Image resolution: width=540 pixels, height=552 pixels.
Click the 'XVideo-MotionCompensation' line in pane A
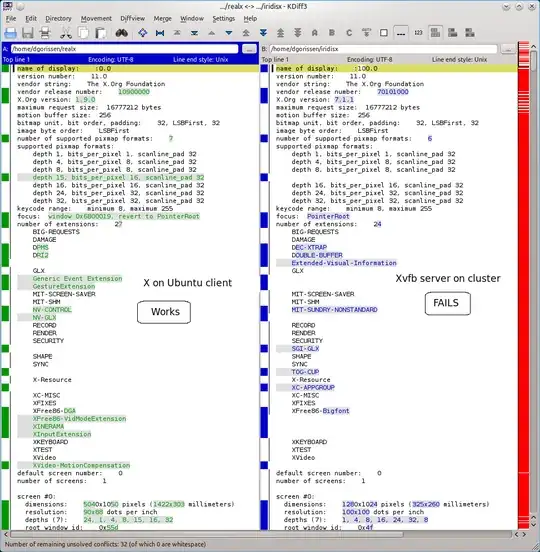[81, 465]
